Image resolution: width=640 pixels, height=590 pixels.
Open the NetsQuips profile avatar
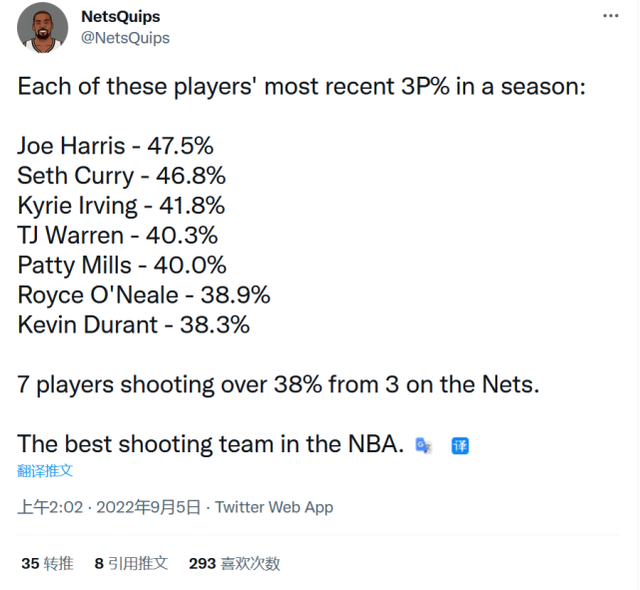click(x=42, y=28)
